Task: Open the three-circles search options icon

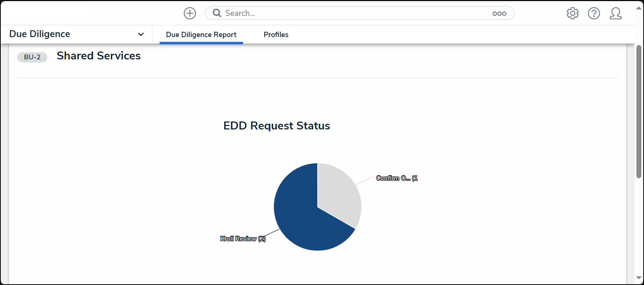Action: [x=499, y=14]
